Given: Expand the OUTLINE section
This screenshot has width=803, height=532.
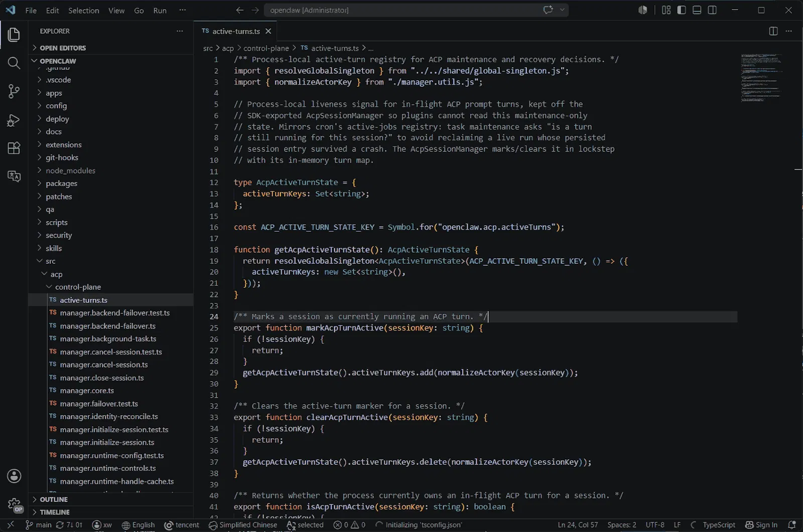Looking at the screenshot, I should tap(111, 499).
